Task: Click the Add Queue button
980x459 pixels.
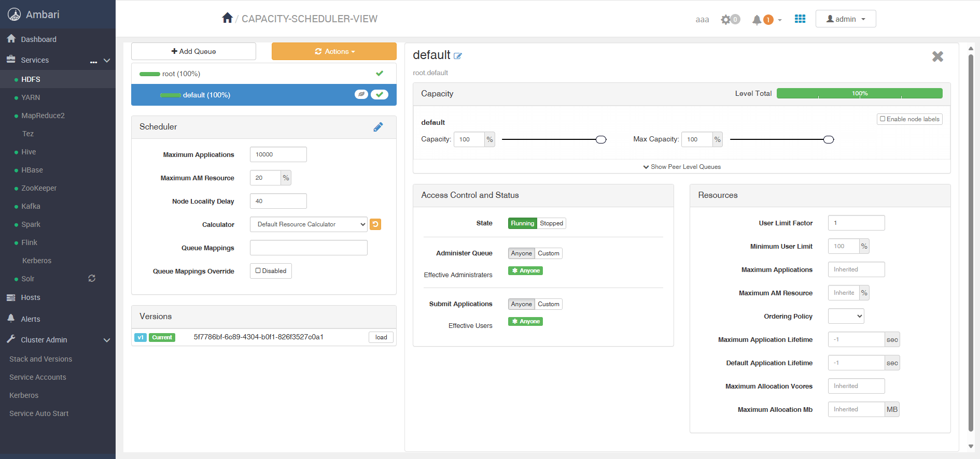Action: [193, 51]
